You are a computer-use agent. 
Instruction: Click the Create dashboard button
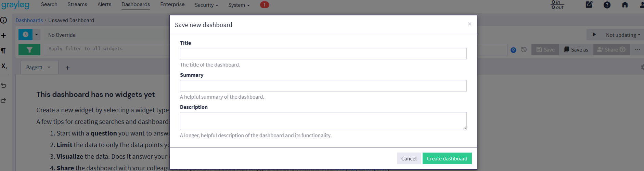[x=447, y=158]
